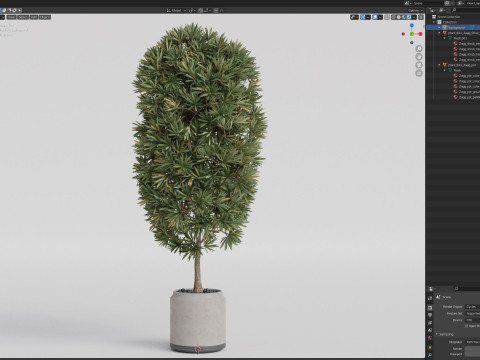480x360 pixels.
Task: Open the Tool tab in Properties editor
Action: point(430,298)
